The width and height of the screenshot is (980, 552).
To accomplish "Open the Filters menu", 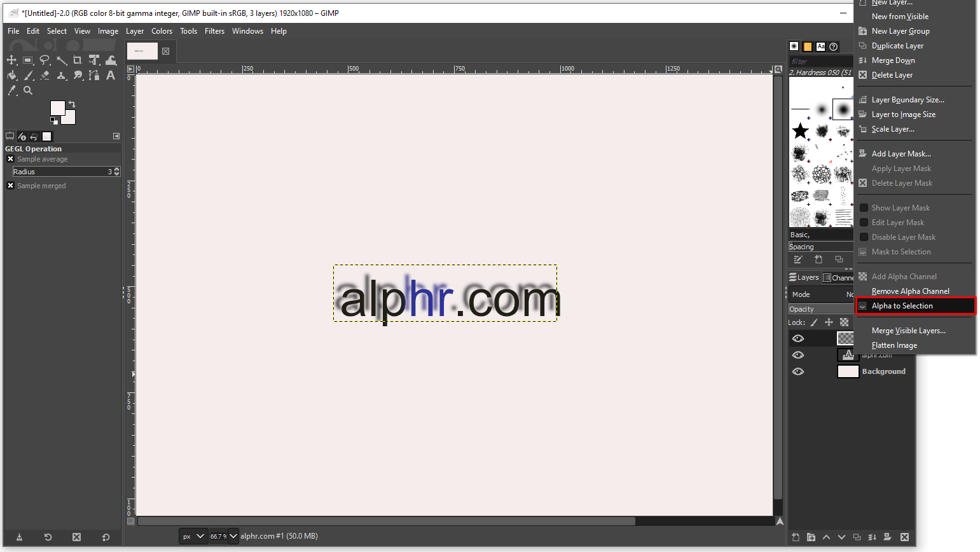I will 214,31.
